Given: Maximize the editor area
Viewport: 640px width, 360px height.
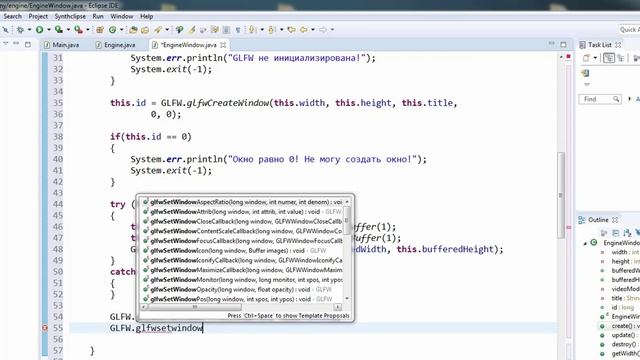Looking at the screenshot, I should pos(563,44).
